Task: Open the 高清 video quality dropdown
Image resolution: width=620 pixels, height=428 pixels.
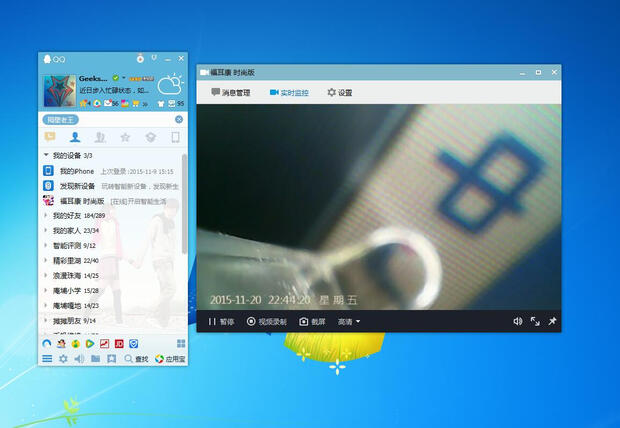Action: [349, 322]
